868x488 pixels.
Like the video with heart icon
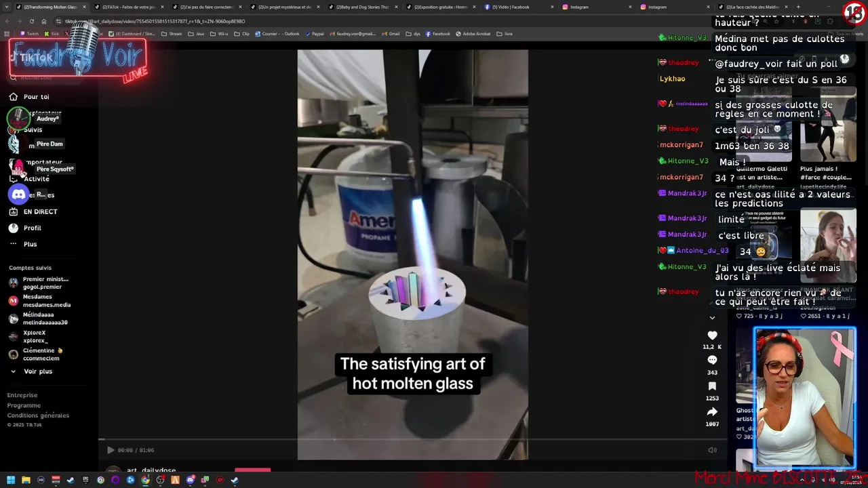click(x=712, y=335)
